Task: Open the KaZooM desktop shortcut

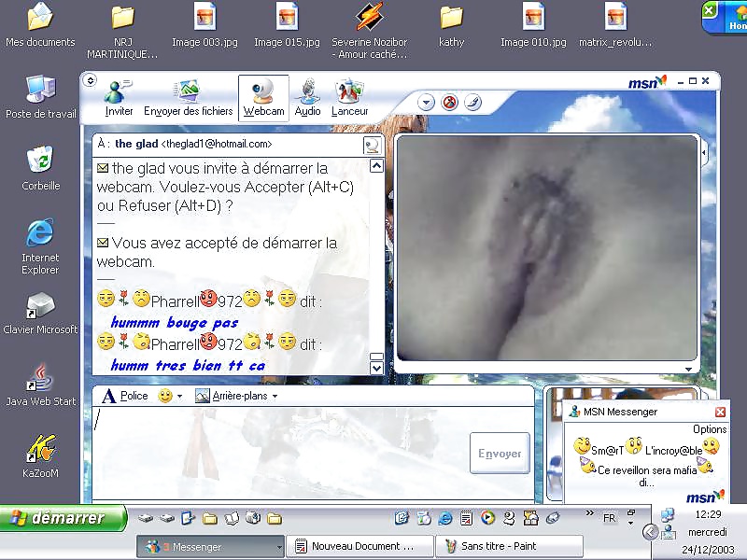Action: pos(42,454)
